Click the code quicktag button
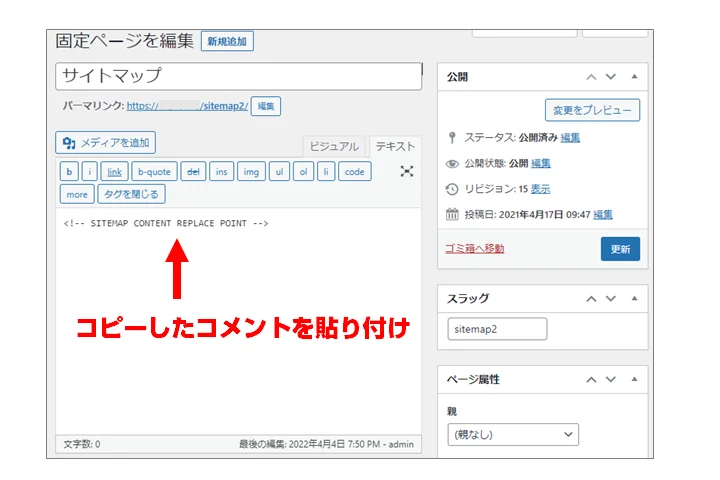720x480 pixels. pos(354,172)
